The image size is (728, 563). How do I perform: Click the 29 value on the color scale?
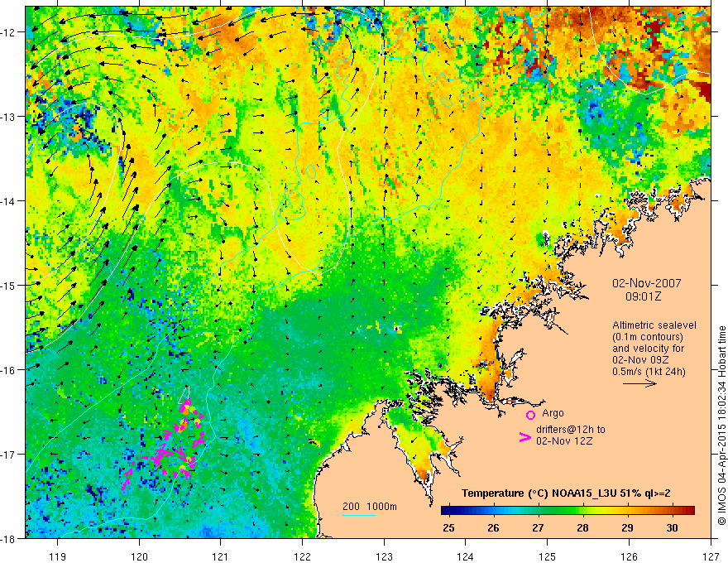[x=627, y=527]
